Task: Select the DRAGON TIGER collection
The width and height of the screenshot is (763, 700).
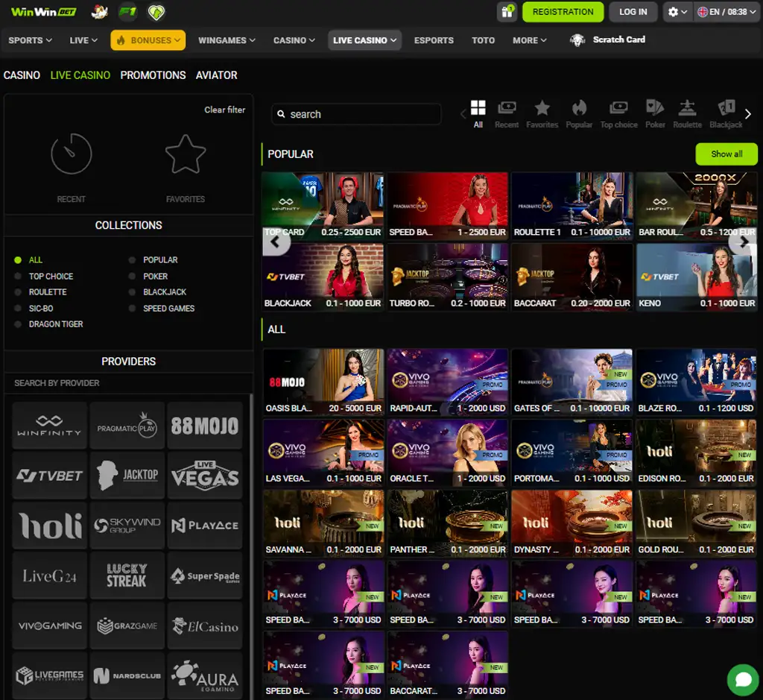Action: (17, 324)
